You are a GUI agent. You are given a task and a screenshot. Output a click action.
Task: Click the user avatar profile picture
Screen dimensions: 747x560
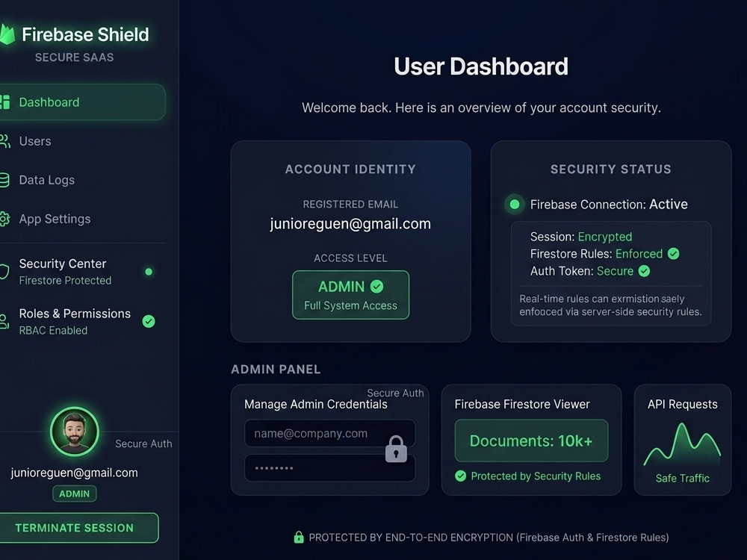(x=74, y=432)
